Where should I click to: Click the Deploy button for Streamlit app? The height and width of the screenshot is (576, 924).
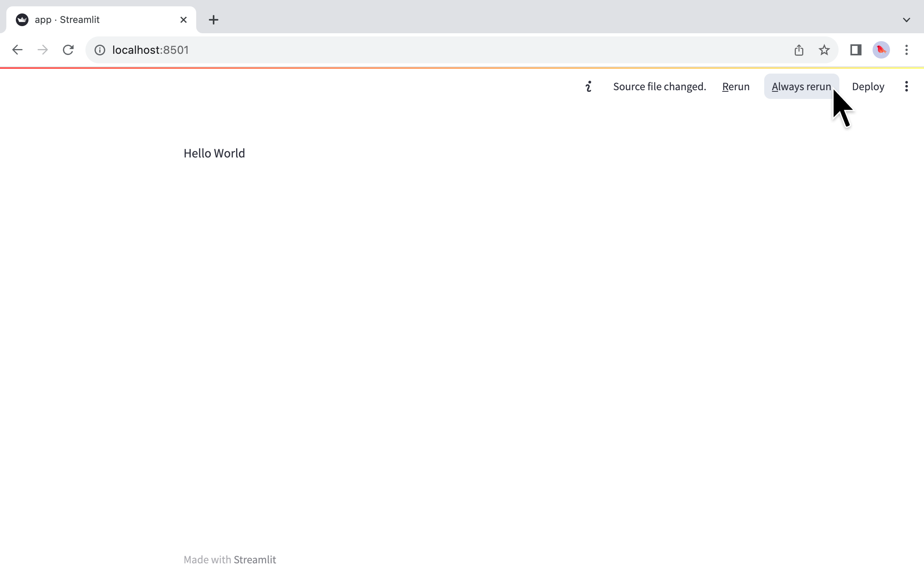click(x=867, y=86)
